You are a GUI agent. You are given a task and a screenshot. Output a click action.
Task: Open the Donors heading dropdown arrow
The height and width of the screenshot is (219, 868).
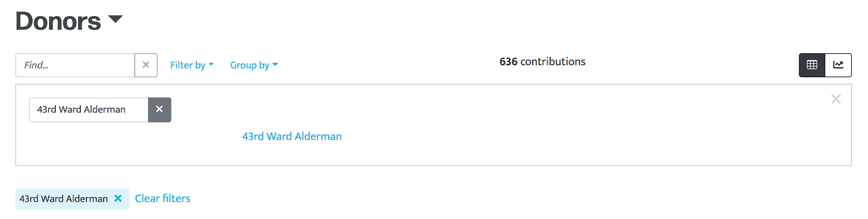[116, 20]
